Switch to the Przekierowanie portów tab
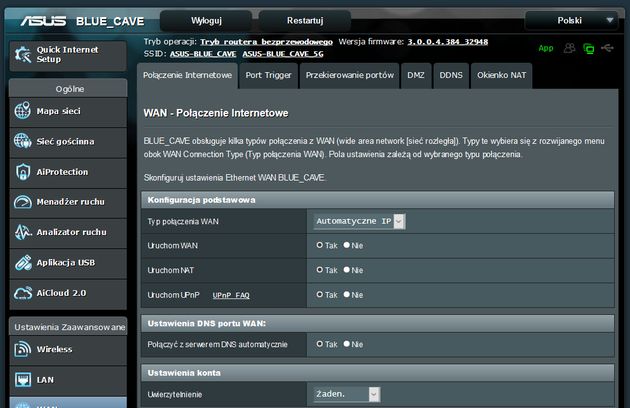 [350, 75]
